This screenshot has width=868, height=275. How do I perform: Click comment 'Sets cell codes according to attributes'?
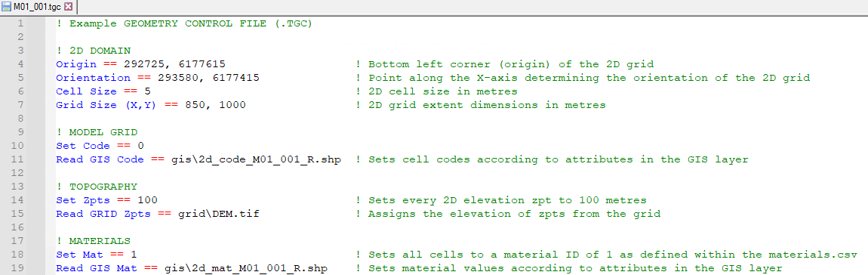501,159
